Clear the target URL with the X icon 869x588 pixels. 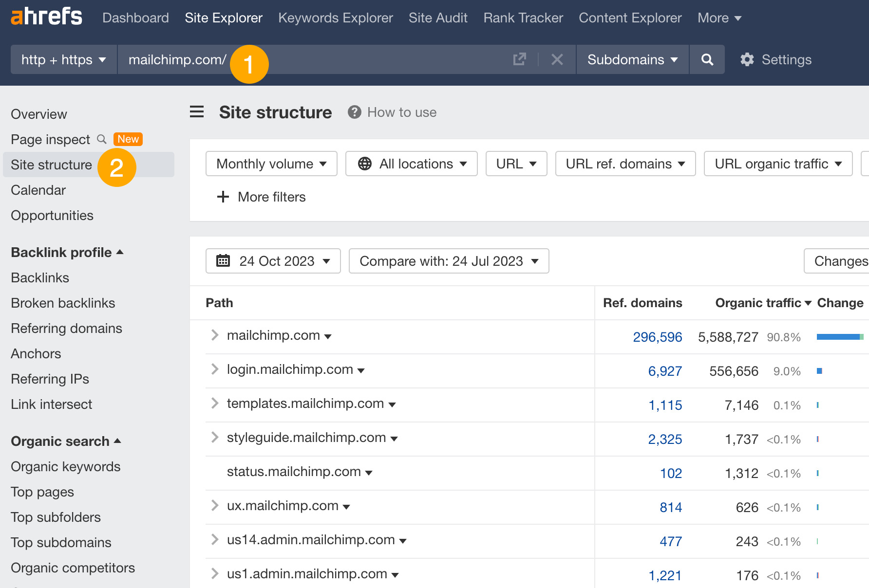point(557,59)
